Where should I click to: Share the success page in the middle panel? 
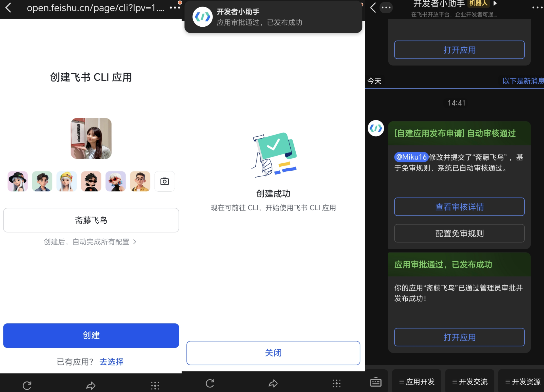point(273,383)
